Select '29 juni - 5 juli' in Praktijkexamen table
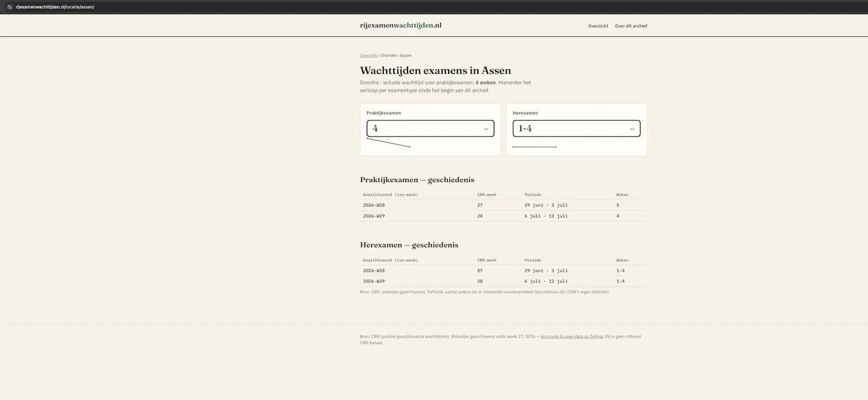This screenshot has height=400, width=868. [546, 205]
